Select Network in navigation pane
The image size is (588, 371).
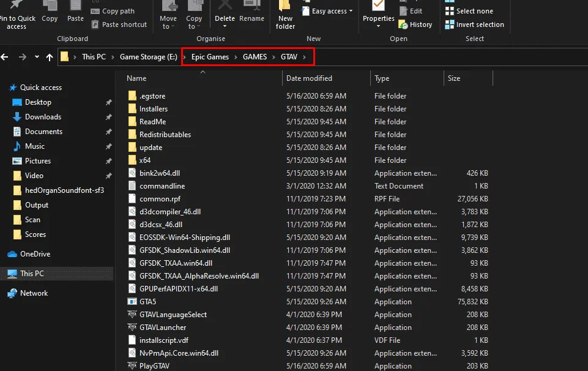coord(34,293)
